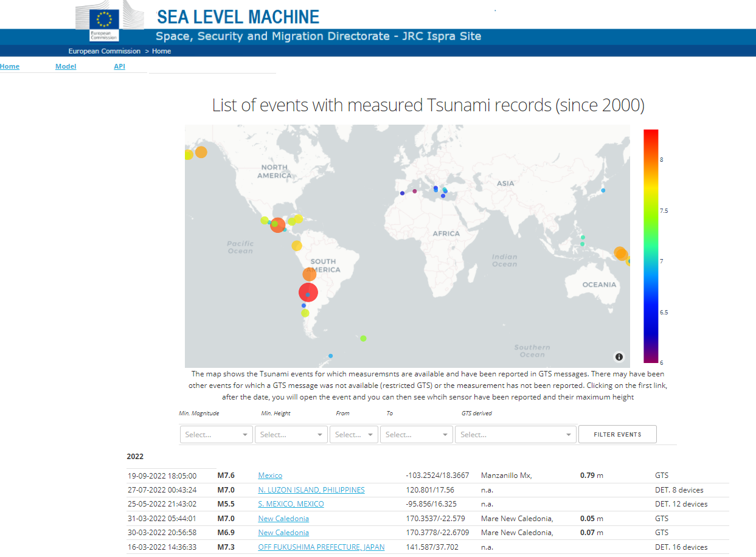756x557 pixels.
Task: Select the large red event marker near Chile
Action: [x=308, y=292]
